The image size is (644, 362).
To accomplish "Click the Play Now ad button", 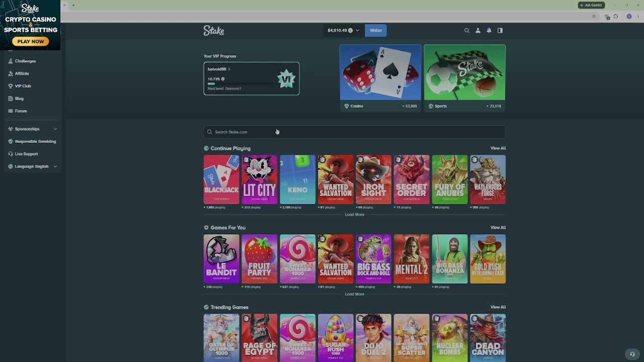I will 30,41.
